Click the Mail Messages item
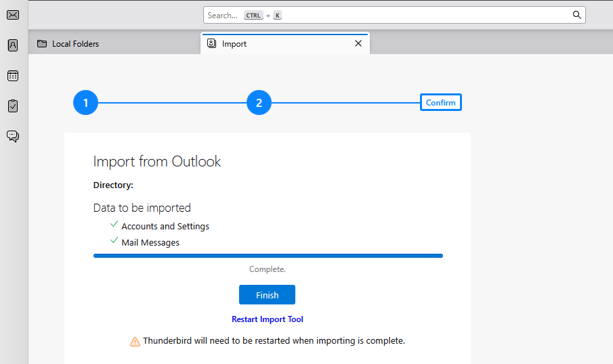 coord(150,242)
